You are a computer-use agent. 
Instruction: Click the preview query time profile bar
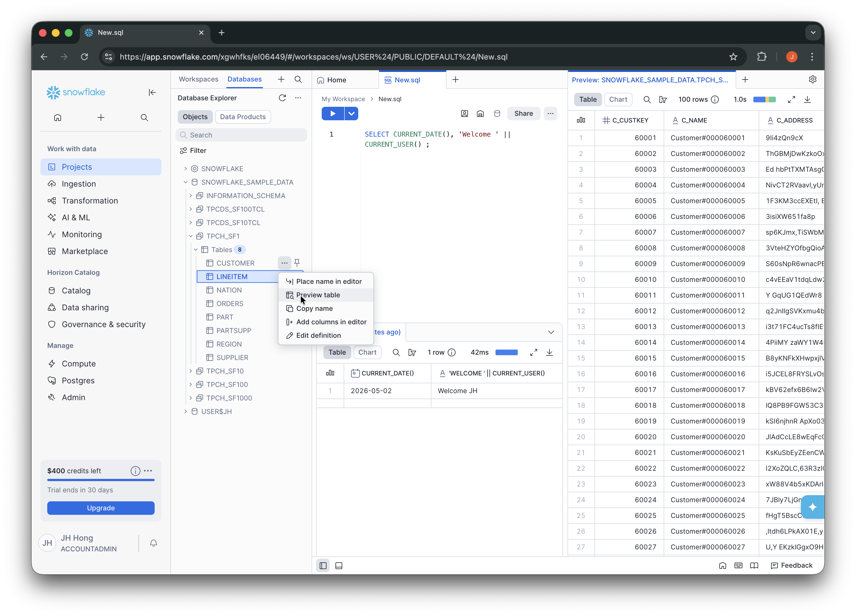[x=765, y=99]
